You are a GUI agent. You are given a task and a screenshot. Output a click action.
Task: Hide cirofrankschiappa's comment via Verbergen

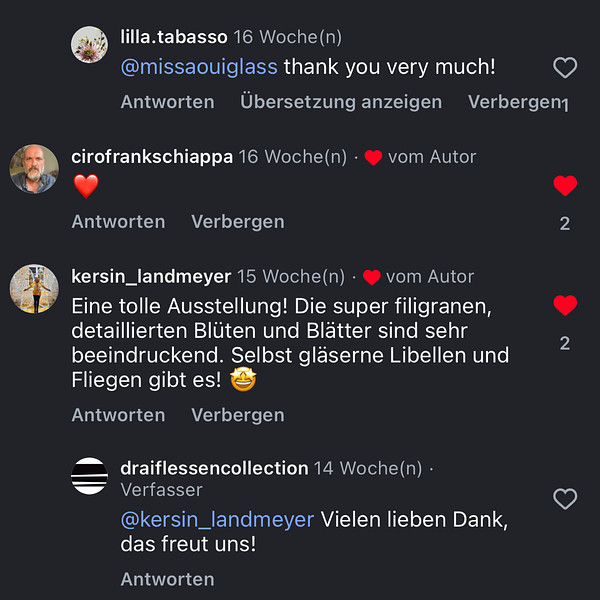pyautogui.click(x=238, y=221)
